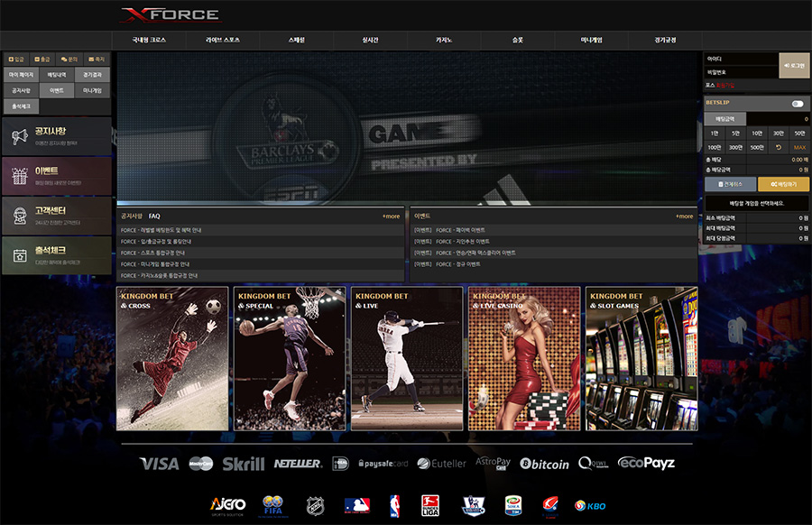Click the Bundesliga logo
812x525 pixels.
point(430,506)
